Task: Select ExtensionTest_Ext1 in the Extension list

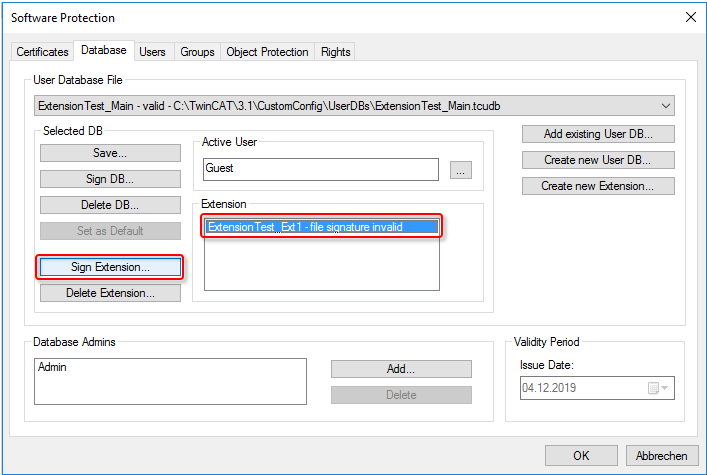Action: click(x=322, y=227)
